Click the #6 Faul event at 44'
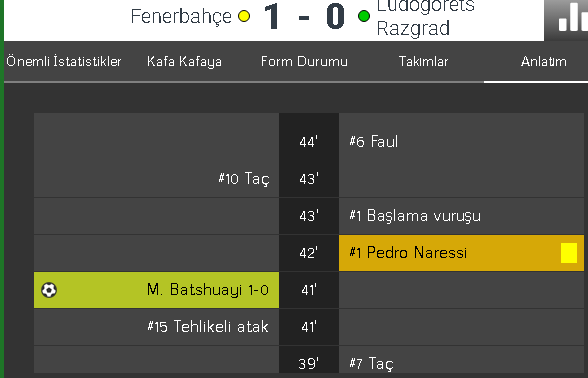The image size is (588, 378). 374,142
